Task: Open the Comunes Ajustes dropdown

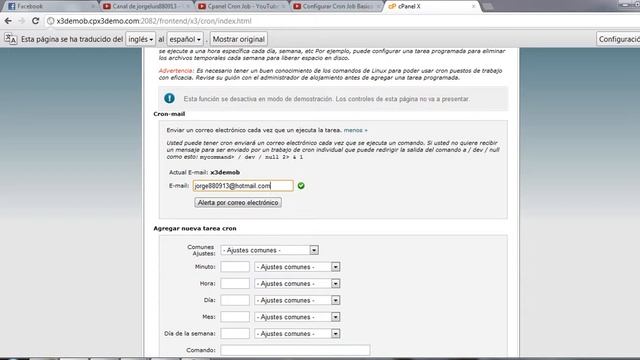Action: pos(269,250)
